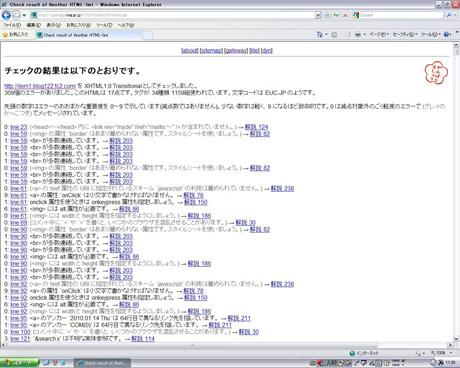Click the vertical scrollbar up arrow
460x368 pixels.
pyautogui.click(x=456, y=45)
